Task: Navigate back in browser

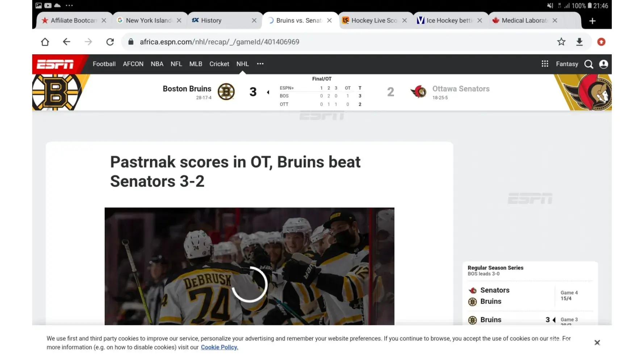Action: [x=66, y=42]
